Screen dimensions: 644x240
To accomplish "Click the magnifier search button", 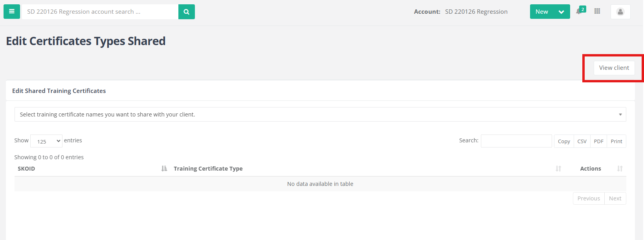I will pyautogui.click(x=187, y=12).
